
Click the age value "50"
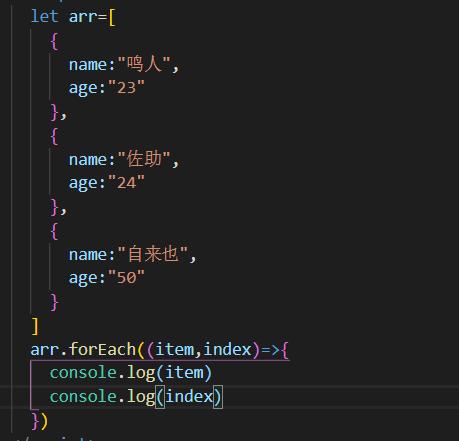click(x=126, y=277)
